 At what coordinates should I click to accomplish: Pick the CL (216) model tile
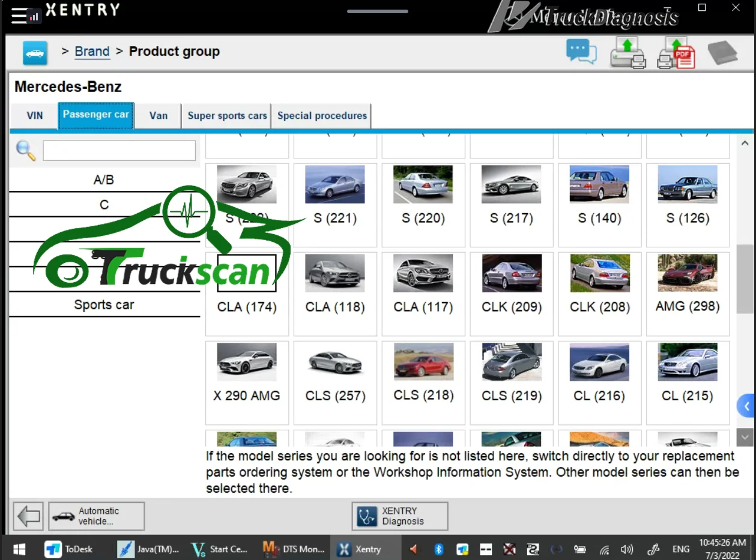[x=600, y=382]
